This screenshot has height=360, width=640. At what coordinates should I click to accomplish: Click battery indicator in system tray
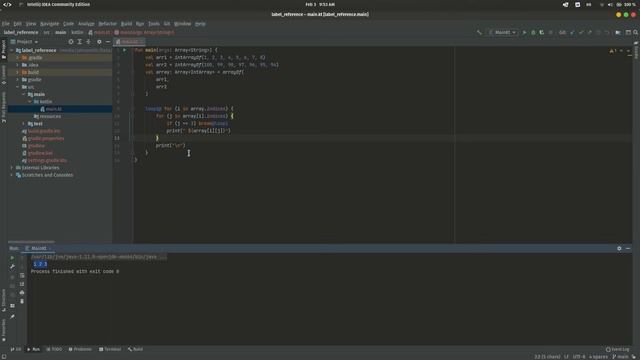627,4
